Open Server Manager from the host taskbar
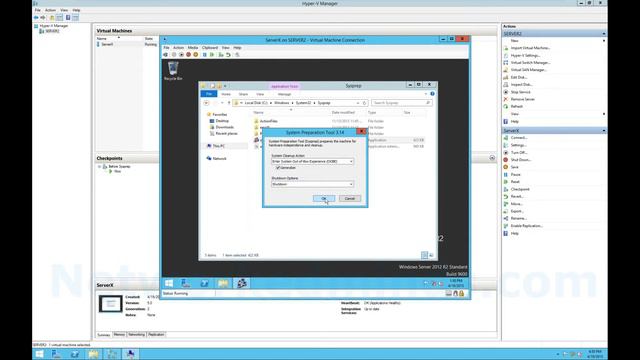This screenshot has height=360, width=640. click(x=56, y=354)
